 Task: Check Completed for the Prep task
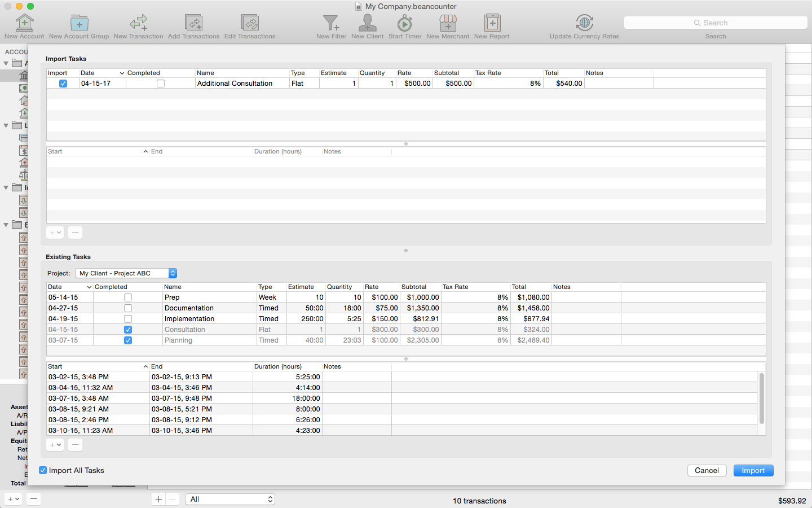(128, 297)
